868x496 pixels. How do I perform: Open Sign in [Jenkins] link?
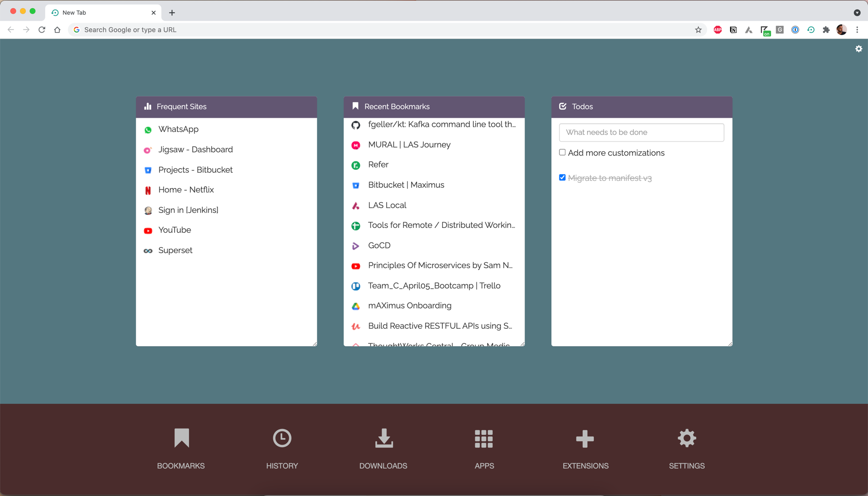188,210
